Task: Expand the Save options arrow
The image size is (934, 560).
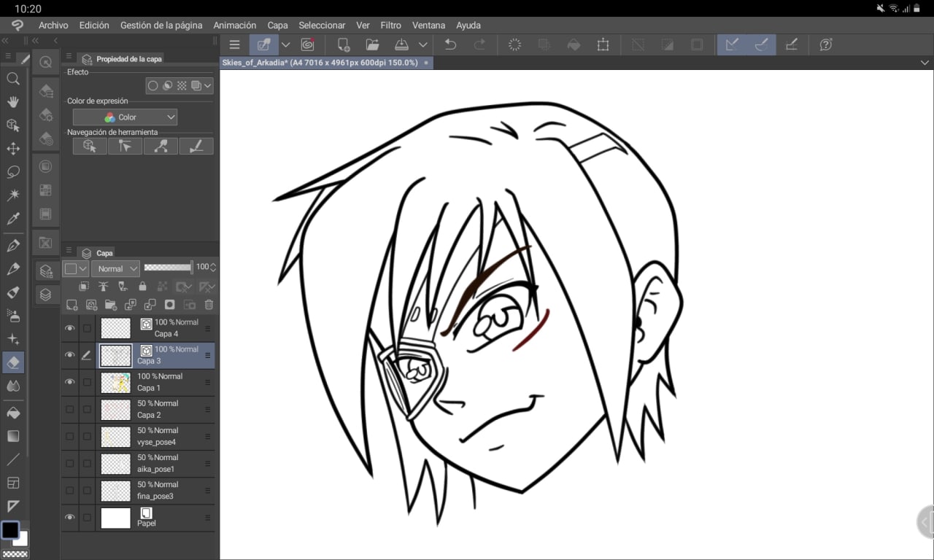Action: click(422, 44)
